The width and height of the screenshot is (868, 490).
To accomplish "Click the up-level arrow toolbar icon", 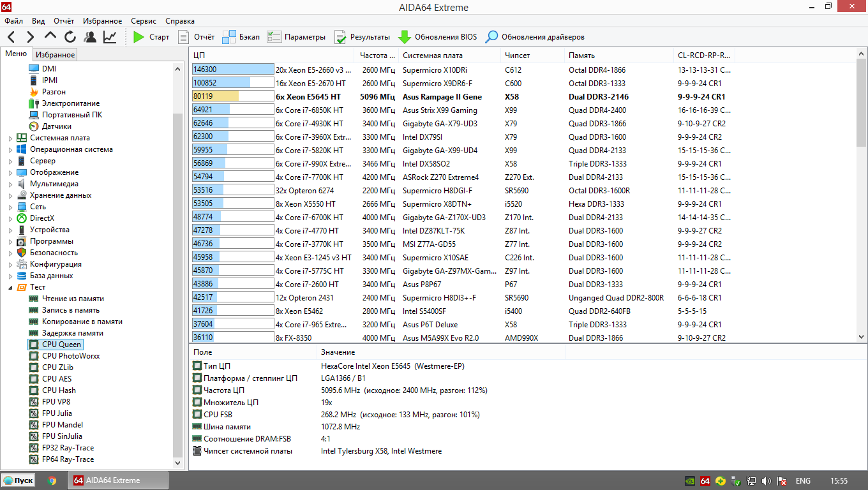I will click(x=50, y=36).
